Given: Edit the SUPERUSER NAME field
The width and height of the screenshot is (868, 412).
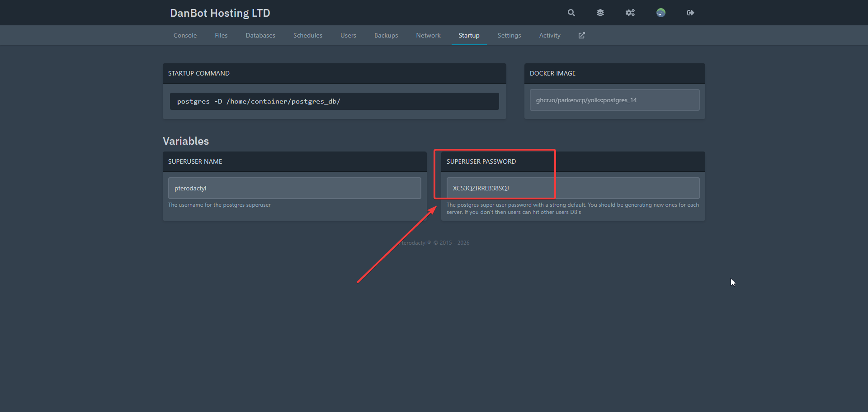Looking at the screenshot, I should (294, 188).
